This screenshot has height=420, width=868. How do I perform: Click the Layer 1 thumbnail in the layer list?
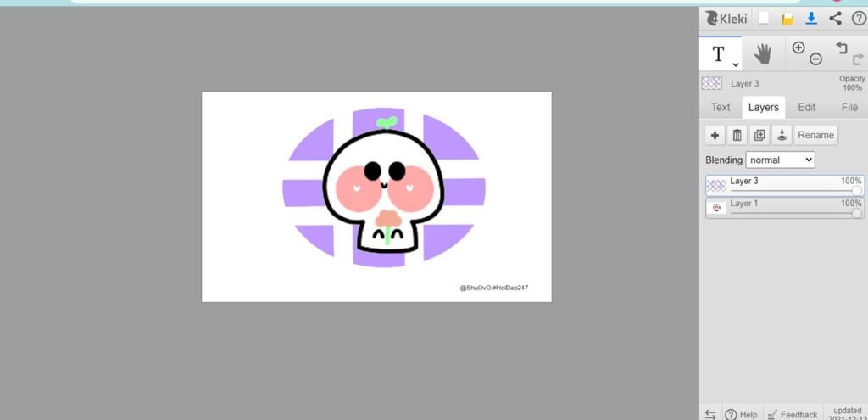716,208
